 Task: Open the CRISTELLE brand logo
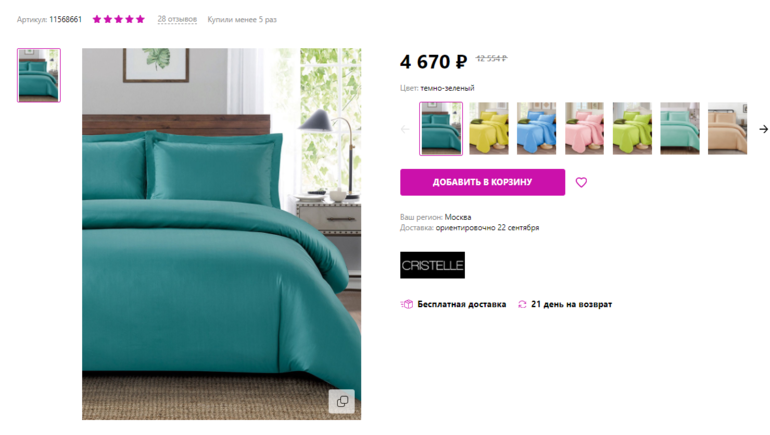(432, 265)
